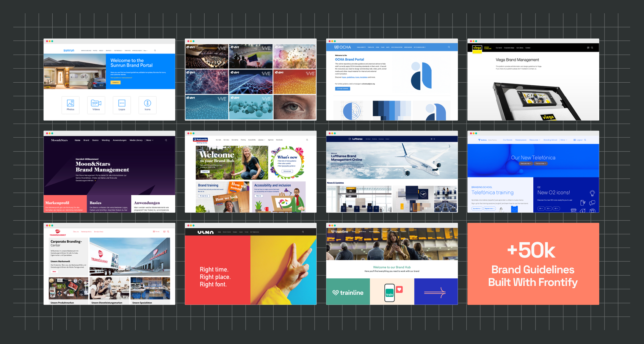The width and height of the screenshot is (644, 344).
Task: Click Contact us on Nationwide welcome banner
Action: pyautogui.click(x=205, y=171)
